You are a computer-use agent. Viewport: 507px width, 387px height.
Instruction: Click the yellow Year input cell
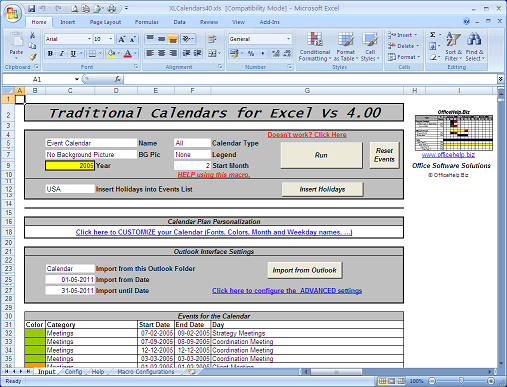tap(70, 165)
